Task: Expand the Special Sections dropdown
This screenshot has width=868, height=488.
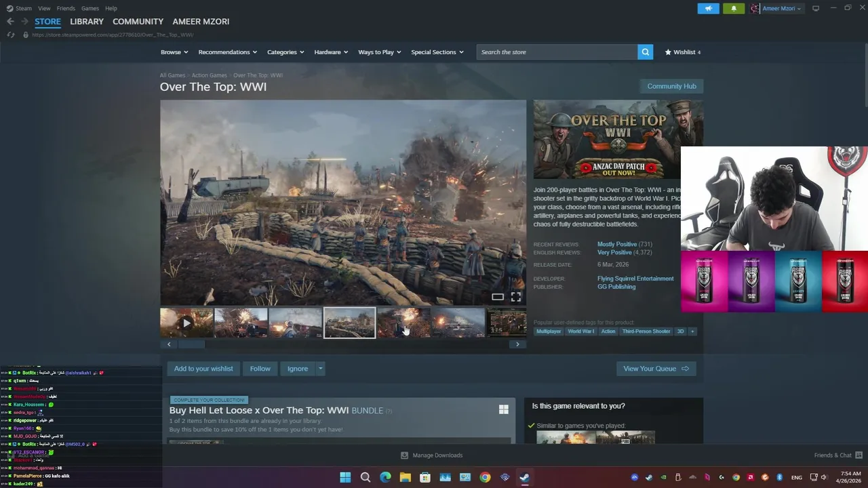Action: [x=437, y=52]
